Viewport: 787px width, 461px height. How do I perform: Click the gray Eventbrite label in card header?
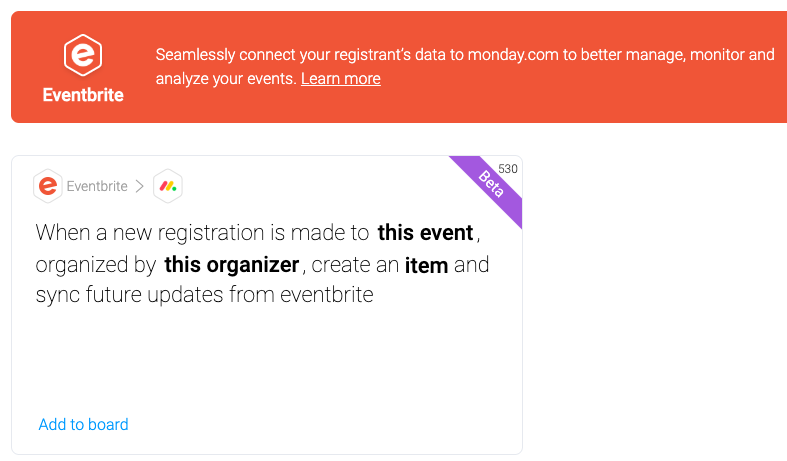(x=97, y=186)
